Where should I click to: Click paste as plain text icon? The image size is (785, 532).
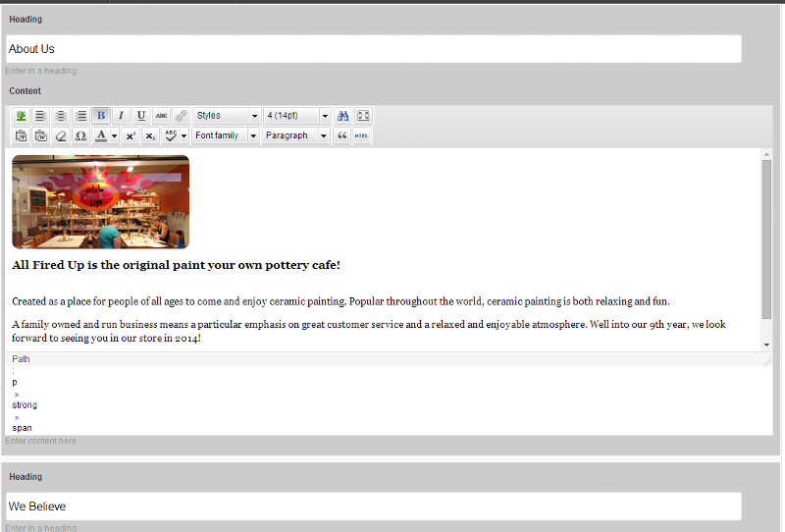coord(21,135)
